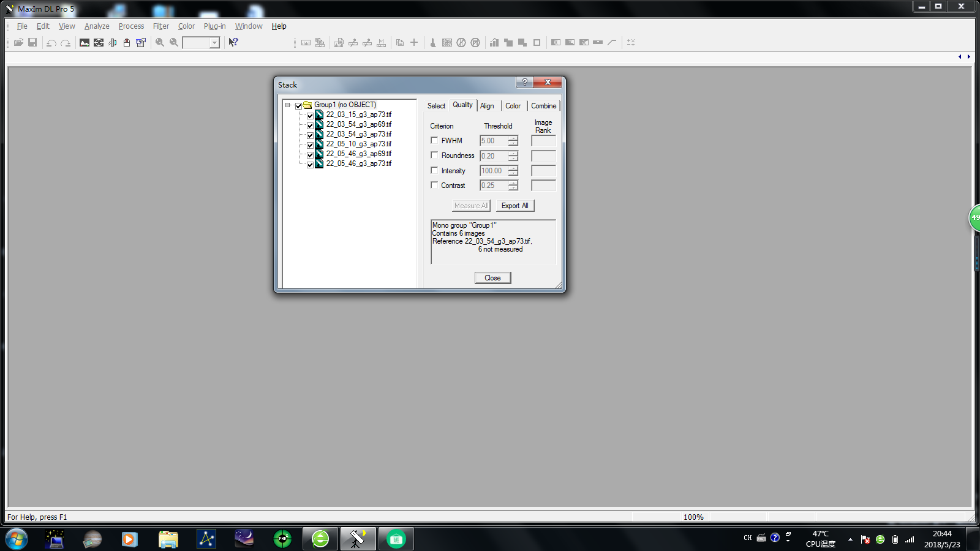Screen dimensions: 980x551
Task: Activate the context help arrow-question icon
Action: [x=233, y=42]
